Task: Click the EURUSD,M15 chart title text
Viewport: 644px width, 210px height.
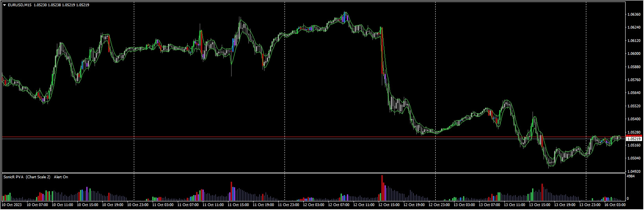Action: [x=20, y=5]
